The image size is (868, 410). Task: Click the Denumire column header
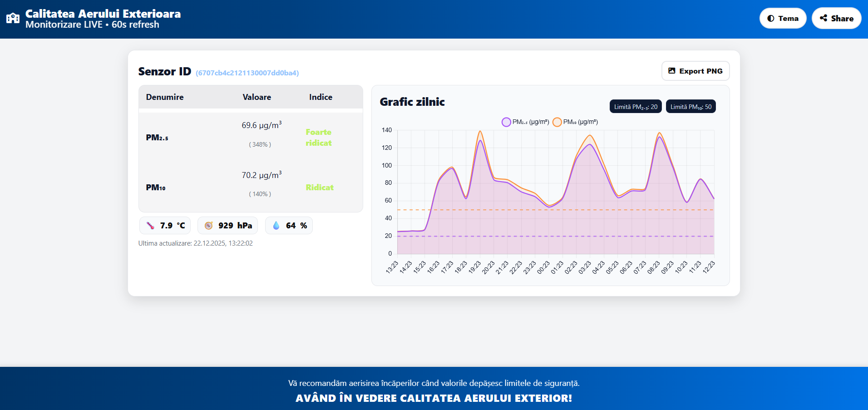165,97
